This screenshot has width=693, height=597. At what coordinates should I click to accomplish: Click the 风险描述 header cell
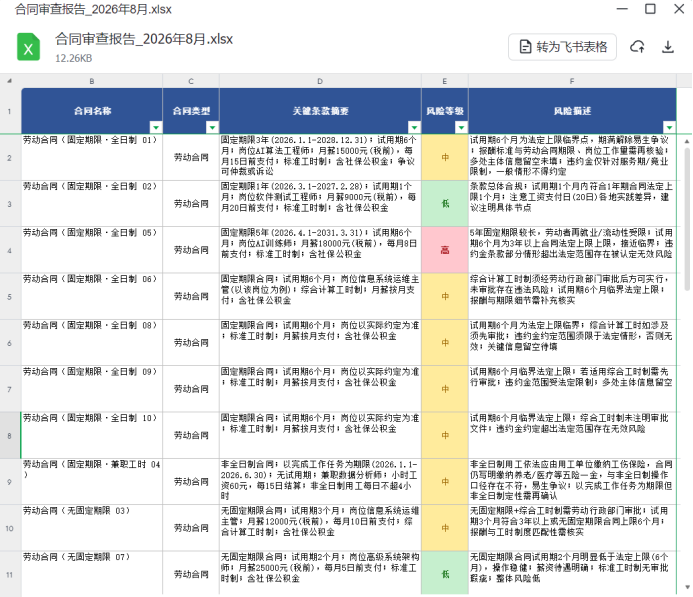click(x=572, y=111)
